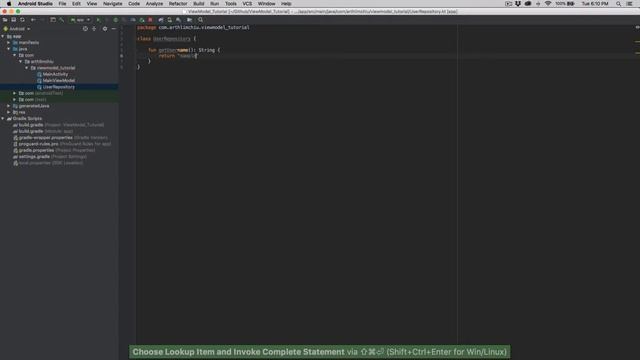Open the File menu

point(62,4)
